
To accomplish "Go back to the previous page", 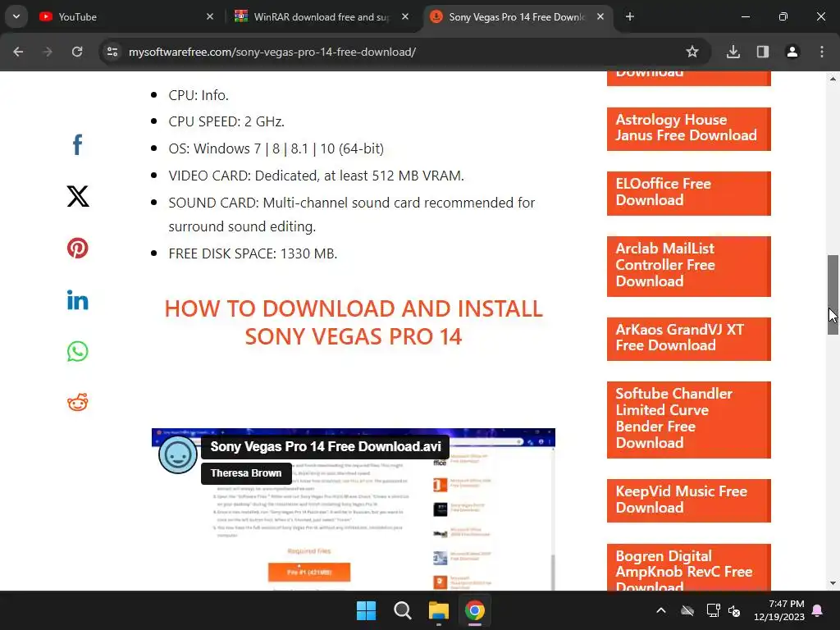I will (18, 52).
